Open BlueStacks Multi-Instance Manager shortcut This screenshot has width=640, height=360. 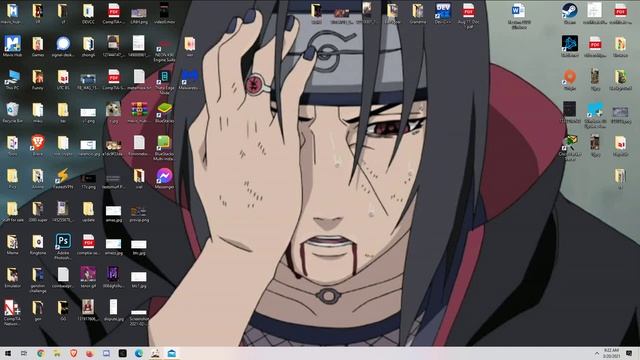[164, 144]
